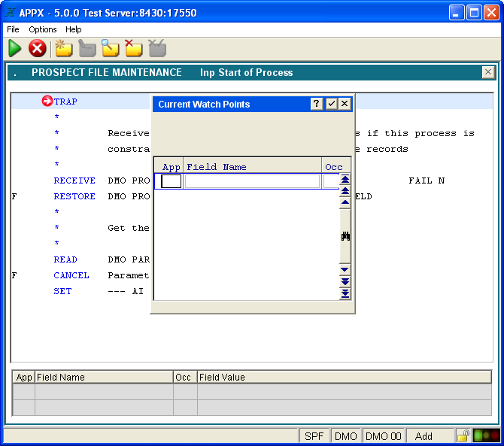The width and height of the screenshot is (504, 446).
Task: Click the note with magnifier icon
Action: [111, 49]
